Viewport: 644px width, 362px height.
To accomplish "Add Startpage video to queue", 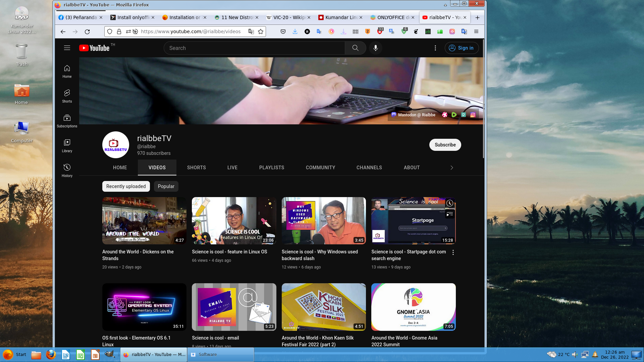I will coord(450,214).
